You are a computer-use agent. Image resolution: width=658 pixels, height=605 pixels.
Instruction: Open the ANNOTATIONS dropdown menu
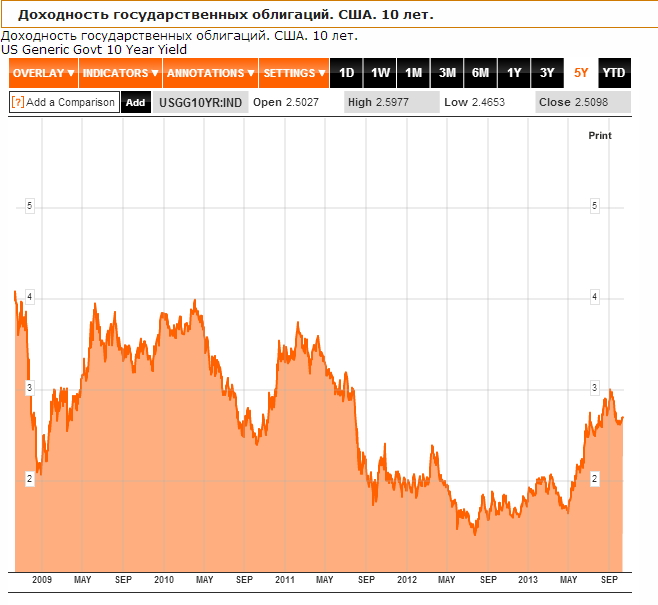pyautogui.click(x=210, y=73)
